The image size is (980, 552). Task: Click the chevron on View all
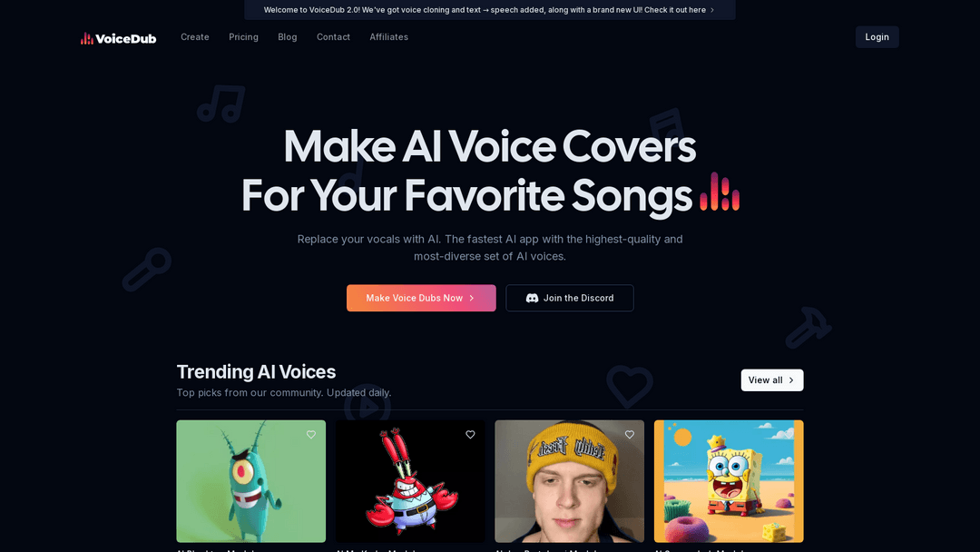point(791,380)
